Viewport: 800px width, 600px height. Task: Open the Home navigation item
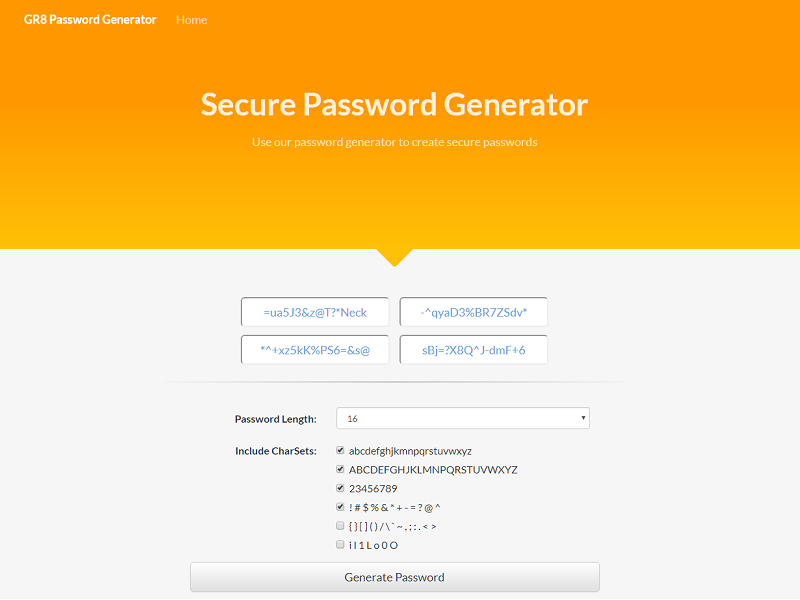tap(191, 19)
